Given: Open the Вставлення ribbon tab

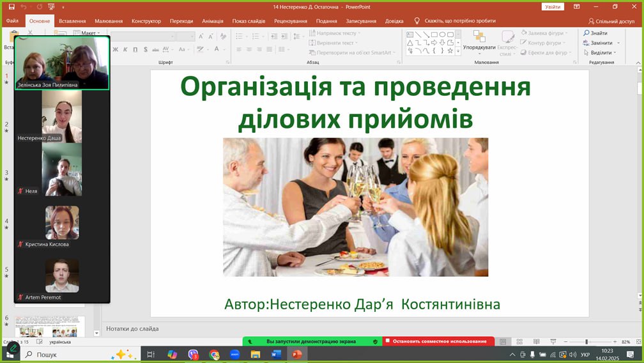Looking at the screenshot, I should pyautogui.click(x=72, y=21).
